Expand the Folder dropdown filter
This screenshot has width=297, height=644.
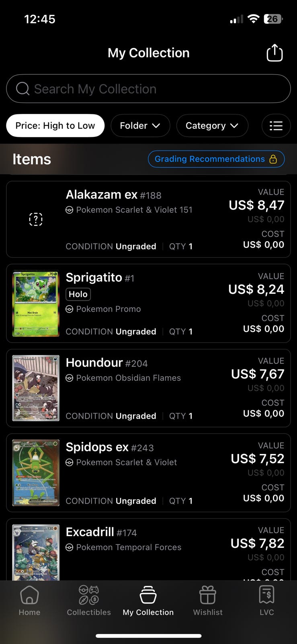point(140,126)
